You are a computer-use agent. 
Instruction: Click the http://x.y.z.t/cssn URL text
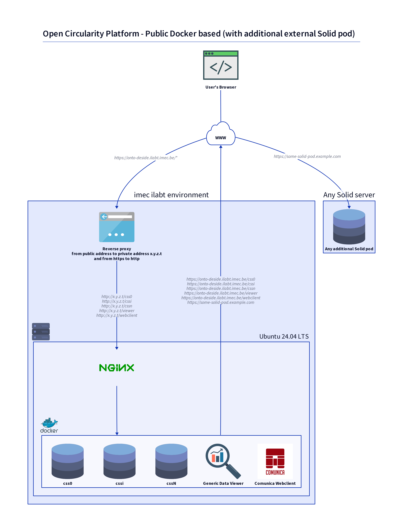coord(117,306)
